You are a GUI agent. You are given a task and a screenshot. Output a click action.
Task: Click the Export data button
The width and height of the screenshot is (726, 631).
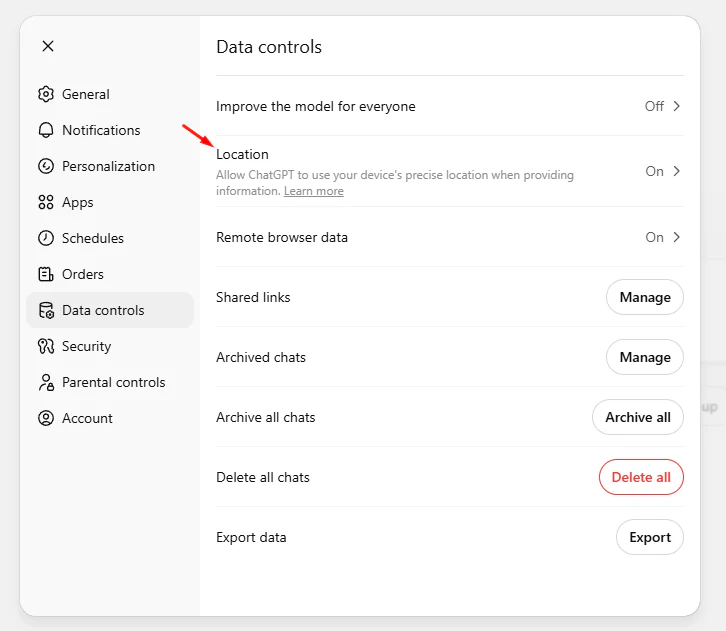[649, 537]
